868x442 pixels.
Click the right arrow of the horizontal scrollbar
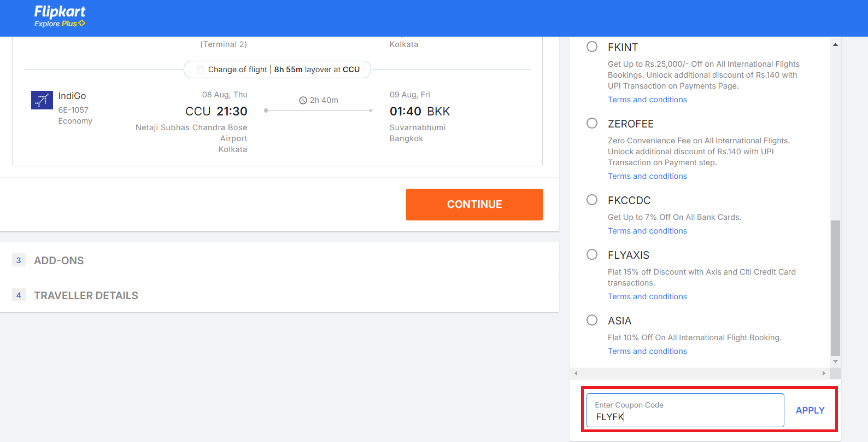tap(824, 373)
